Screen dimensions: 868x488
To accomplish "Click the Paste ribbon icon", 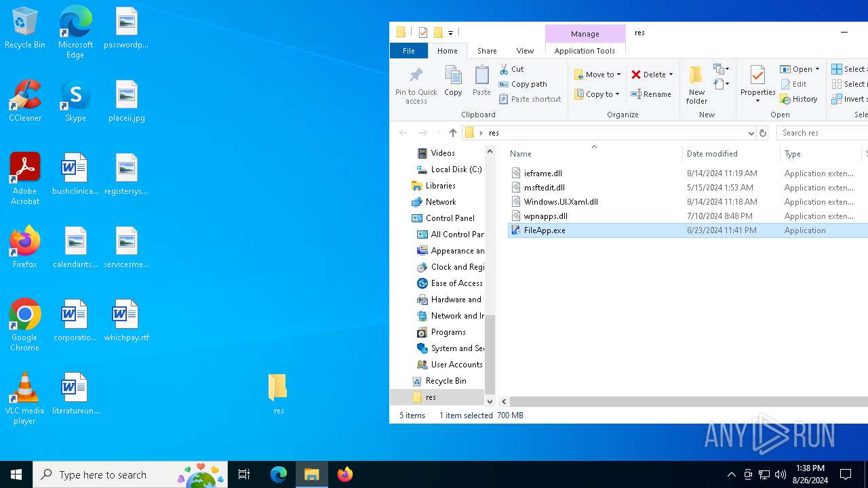I will click(481, 81).
